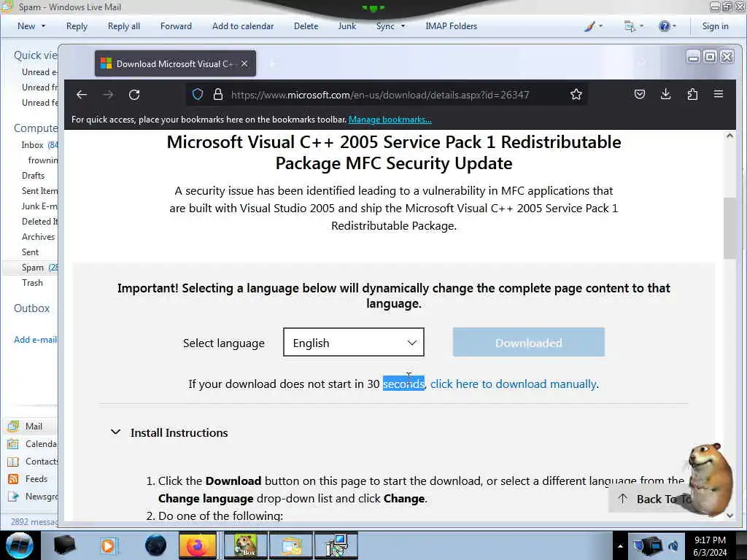Viewport: 747px width, 560px height.
Task: Switch to Newsgroups view in Live Mail
Action: pos(31,496)
